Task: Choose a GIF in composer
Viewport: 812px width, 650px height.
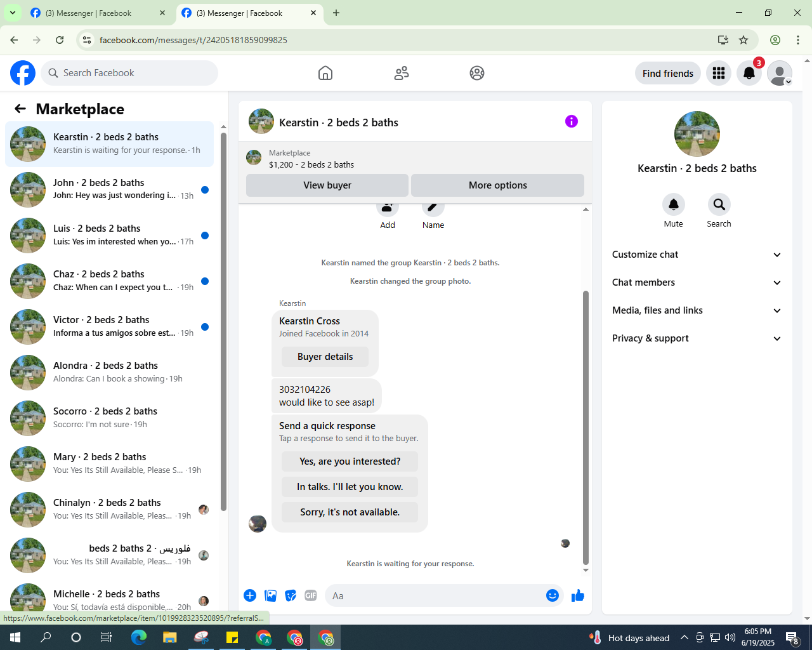Action: point(311,595)
